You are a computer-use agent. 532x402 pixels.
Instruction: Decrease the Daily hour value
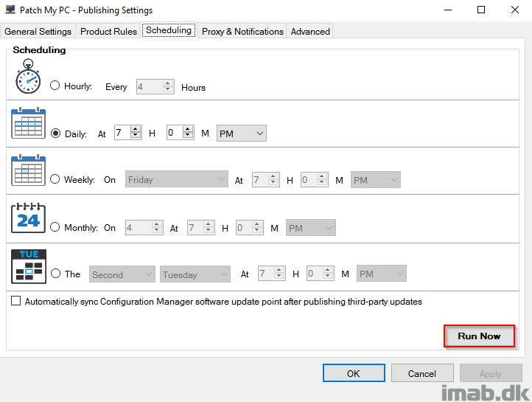coord(136,135)
